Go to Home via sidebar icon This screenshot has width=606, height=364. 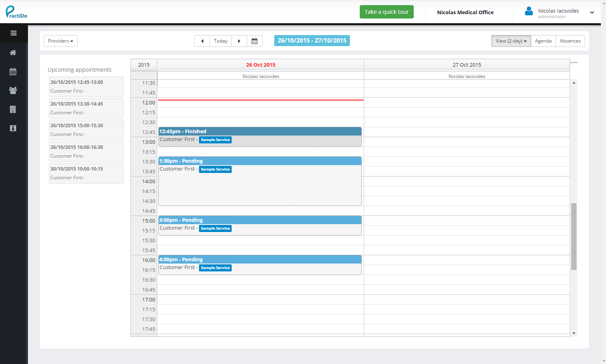point(13,53)
